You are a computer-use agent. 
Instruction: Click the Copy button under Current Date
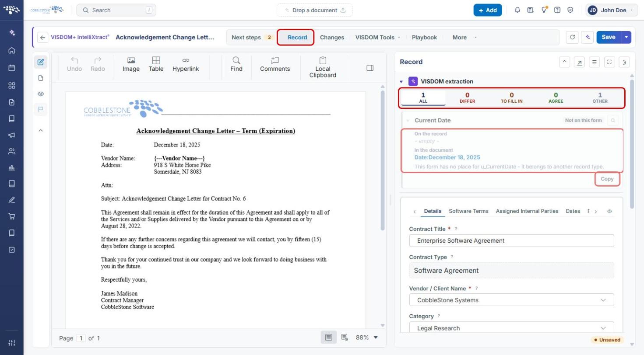[607, 179]
